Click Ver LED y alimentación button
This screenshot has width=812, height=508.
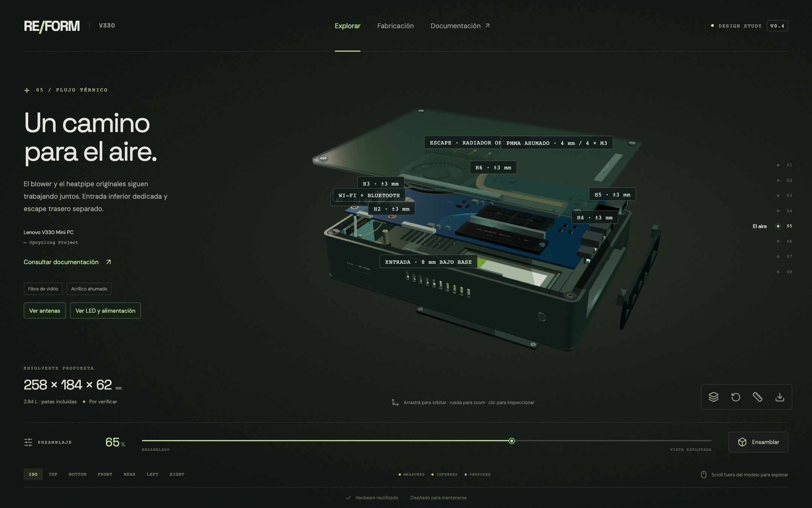click(105, 310)
